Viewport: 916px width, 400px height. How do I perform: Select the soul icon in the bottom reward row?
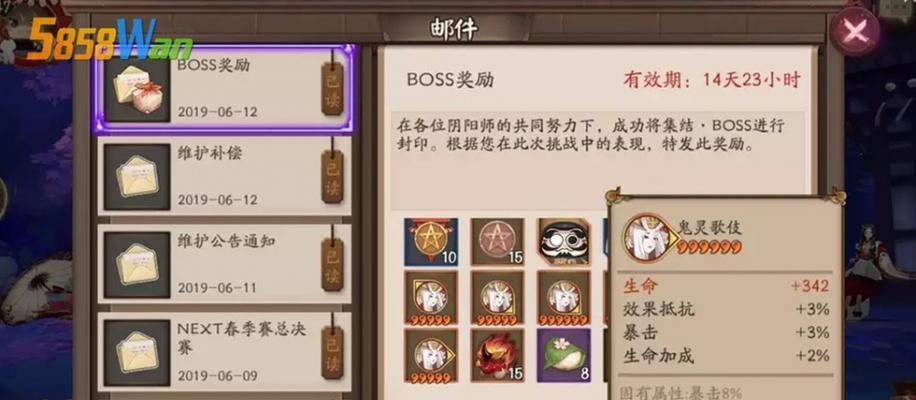point(431,356)
